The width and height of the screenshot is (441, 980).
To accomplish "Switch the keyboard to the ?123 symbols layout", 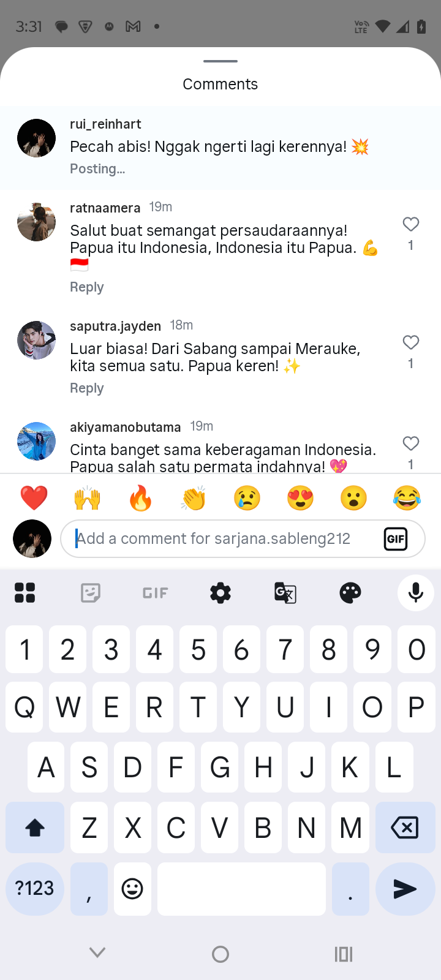I will point(35,889).
